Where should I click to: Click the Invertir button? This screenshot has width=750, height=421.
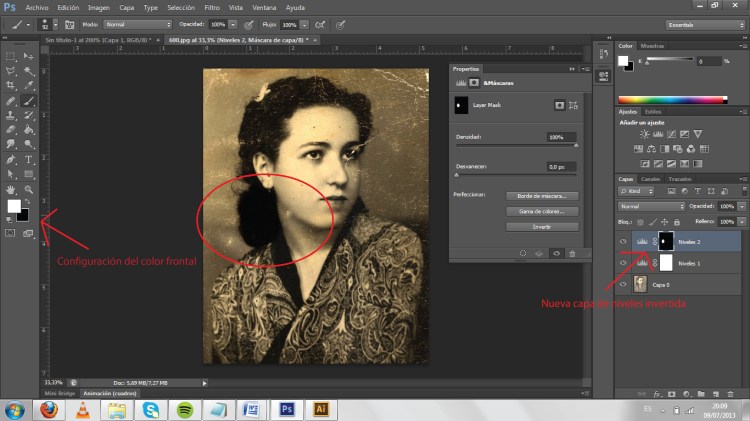[543, 227]
